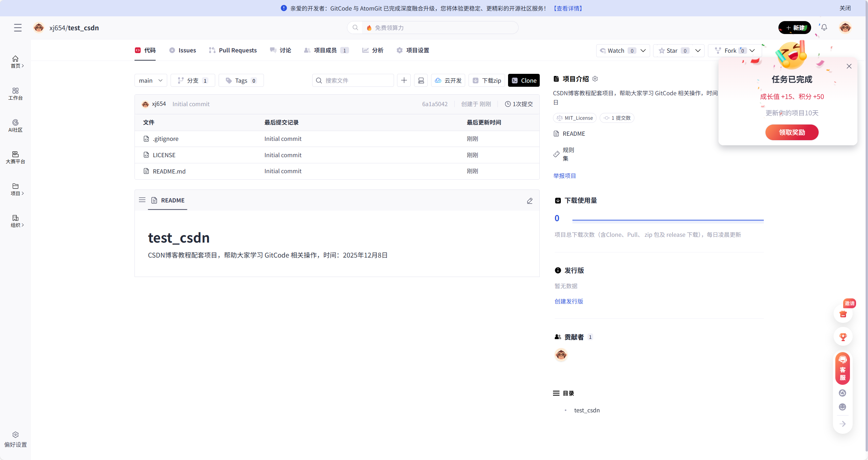Click the plus add-file button
Screen dimensions: 868x460
[404, 80]
